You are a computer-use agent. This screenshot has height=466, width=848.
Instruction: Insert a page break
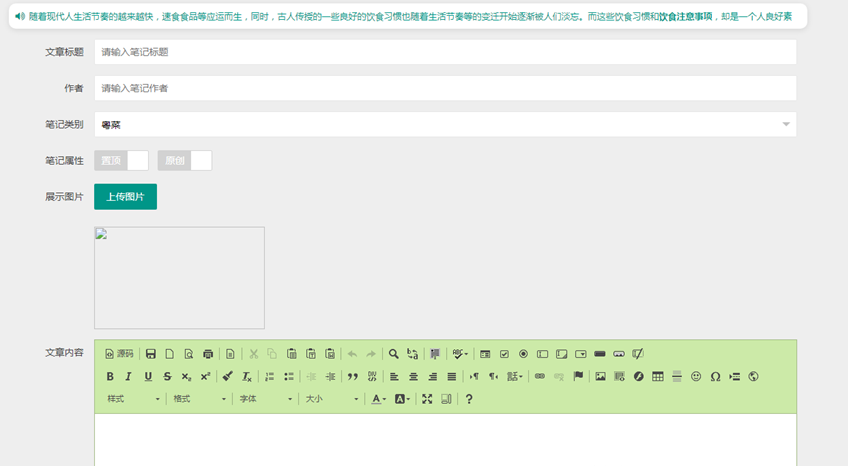[x=734, y=377]
